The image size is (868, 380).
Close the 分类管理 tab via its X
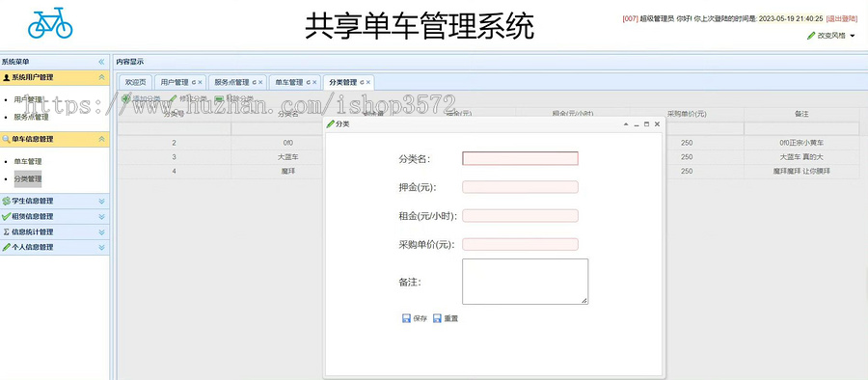click(x=368, y=83)
